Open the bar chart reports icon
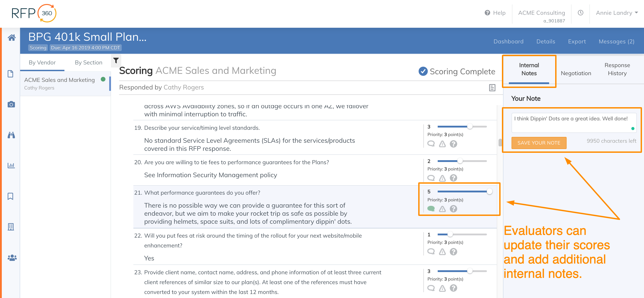This screenshot has width=644, height=298. tap(11, 166)
